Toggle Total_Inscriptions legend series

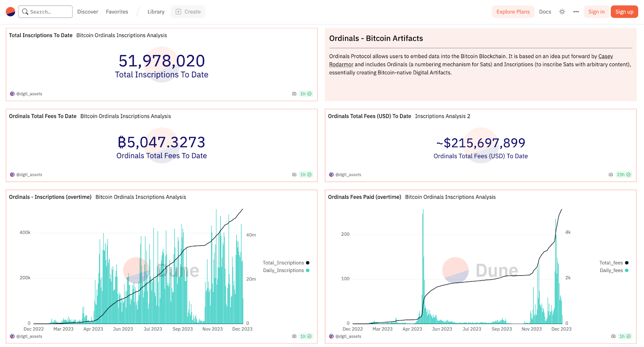[x=286, y=263]
